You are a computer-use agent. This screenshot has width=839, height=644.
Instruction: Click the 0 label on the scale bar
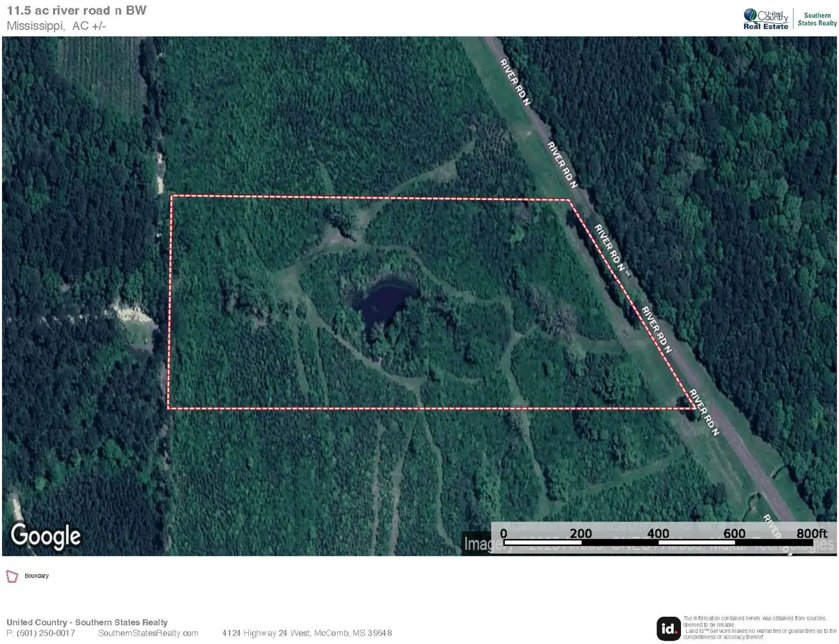point(504,533)
